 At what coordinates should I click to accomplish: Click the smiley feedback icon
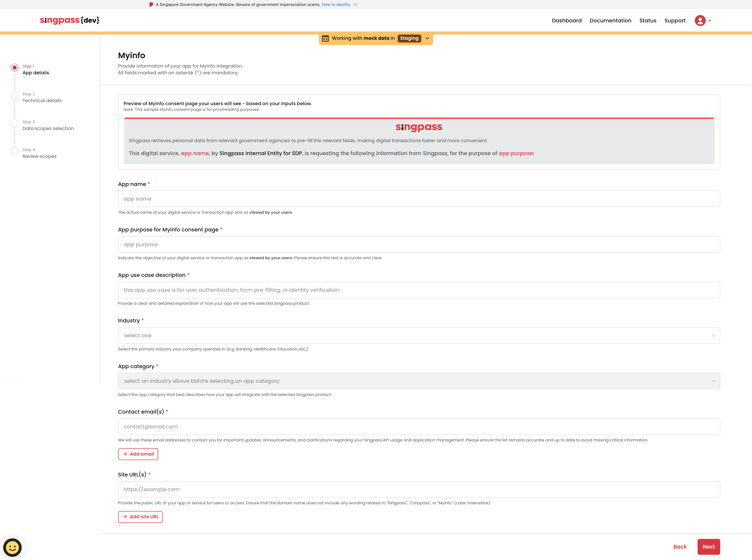(x=12, y=547)
